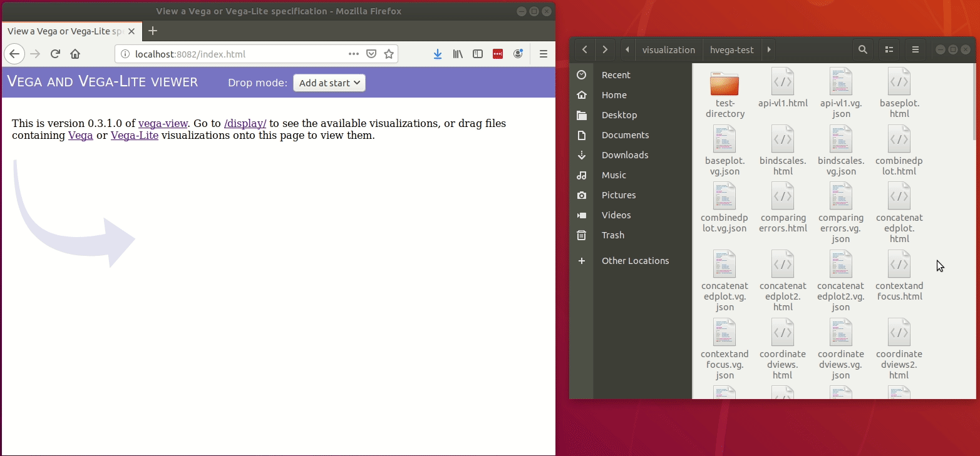
Task: Select the test-directory folder
Action: pyautogui.click(x=725, y=93)
